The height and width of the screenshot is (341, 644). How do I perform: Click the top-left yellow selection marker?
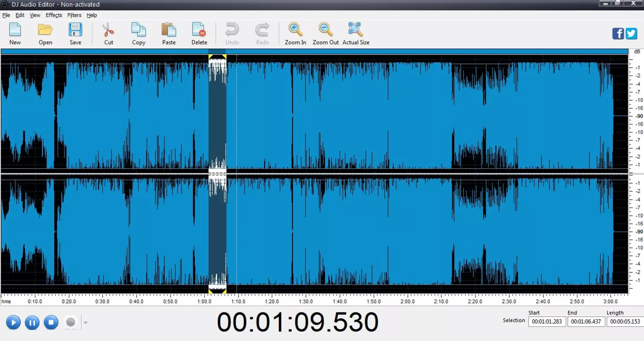coord(210,56)
